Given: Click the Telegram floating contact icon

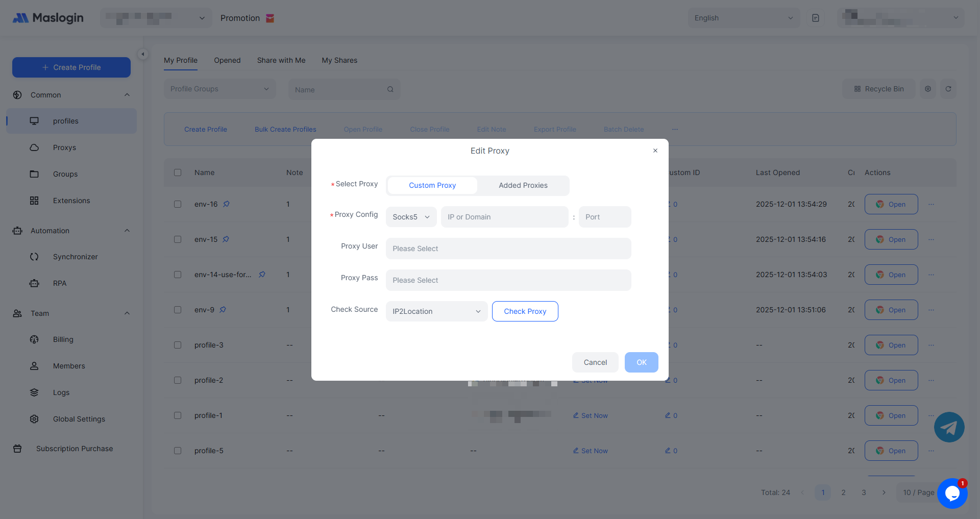Looking at the screenshot, I should (949, 427).
